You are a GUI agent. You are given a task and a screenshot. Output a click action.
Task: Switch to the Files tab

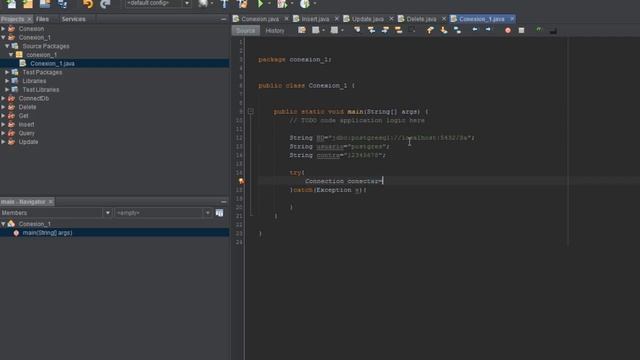42,19
